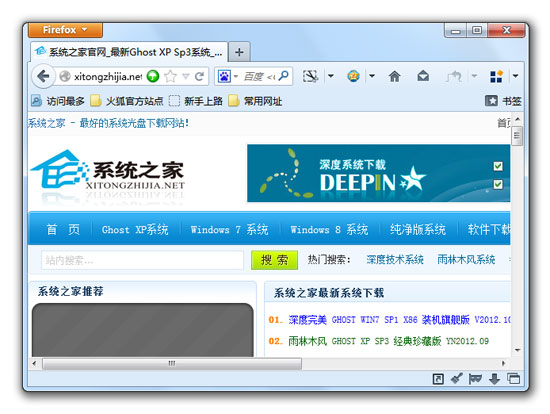Expand the dropdown next to the star face icon
Viewport: 550px width, 414px height.
click(x=372, y=76)
